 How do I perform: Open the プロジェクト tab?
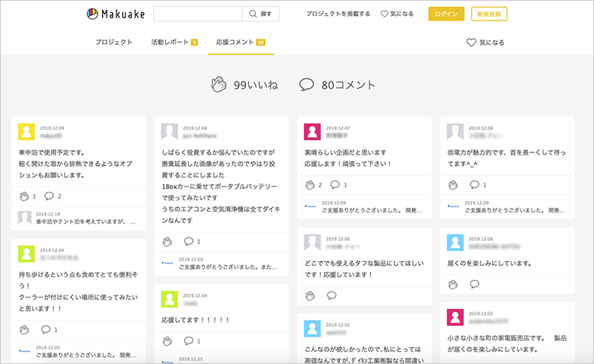(x=114, y=43)
